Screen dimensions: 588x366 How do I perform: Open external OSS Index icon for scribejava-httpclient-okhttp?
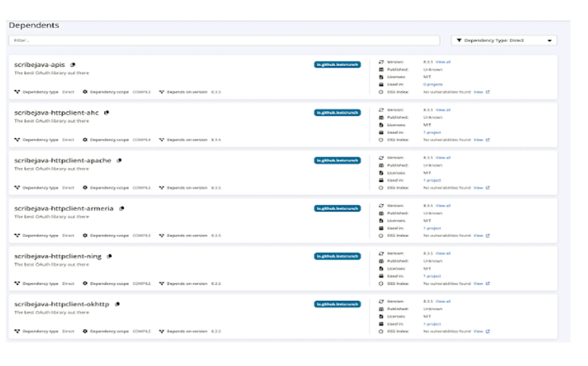tap(488, 331)
